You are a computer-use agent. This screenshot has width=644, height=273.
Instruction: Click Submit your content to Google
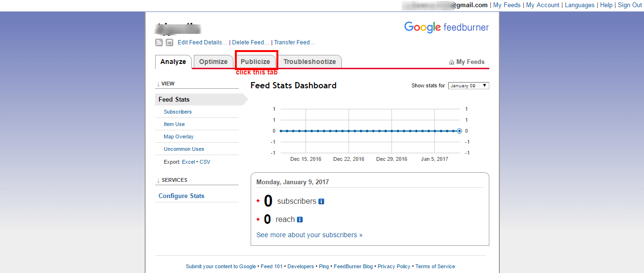221,266
